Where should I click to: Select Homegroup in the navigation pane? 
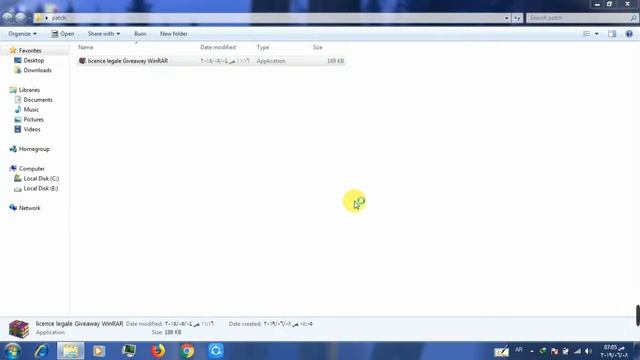[34, 149]
